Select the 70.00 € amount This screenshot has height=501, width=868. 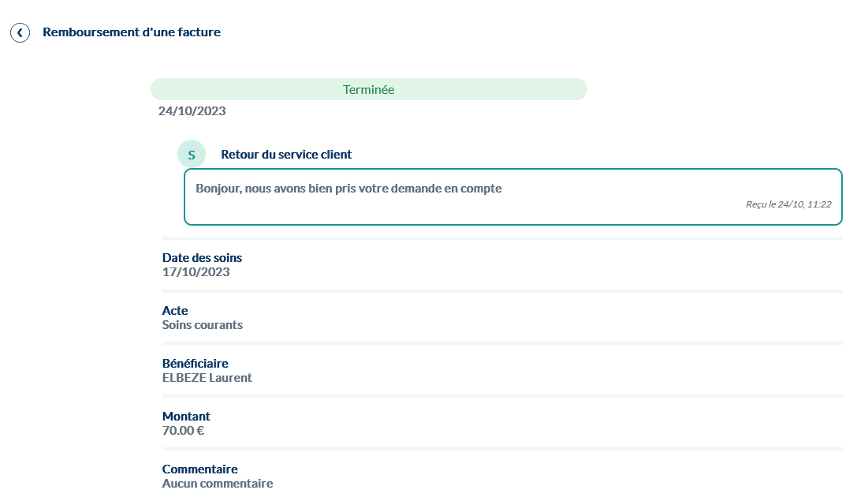pyautogui.click(x=183, y=431)
